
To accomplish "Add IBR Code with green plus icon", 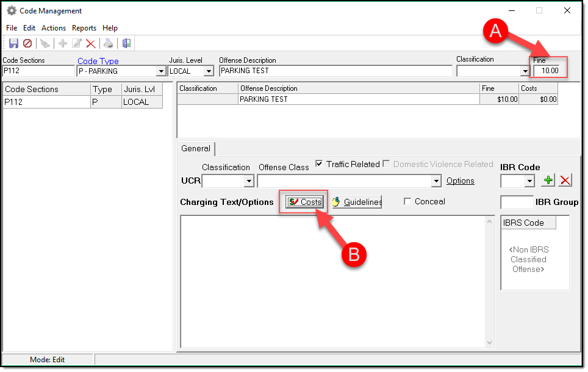I will coord(549,181).
